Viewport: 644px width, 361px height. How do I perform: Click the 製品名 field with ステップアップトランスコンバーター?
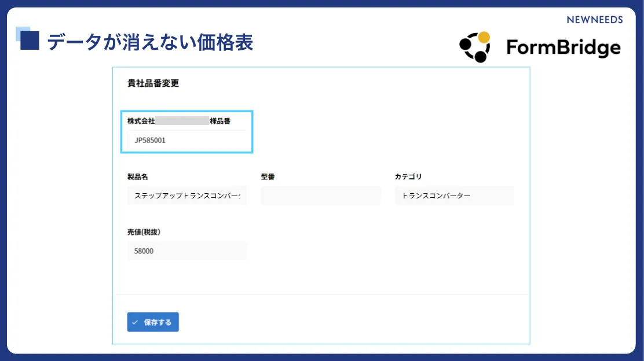[x=186, y=196]
